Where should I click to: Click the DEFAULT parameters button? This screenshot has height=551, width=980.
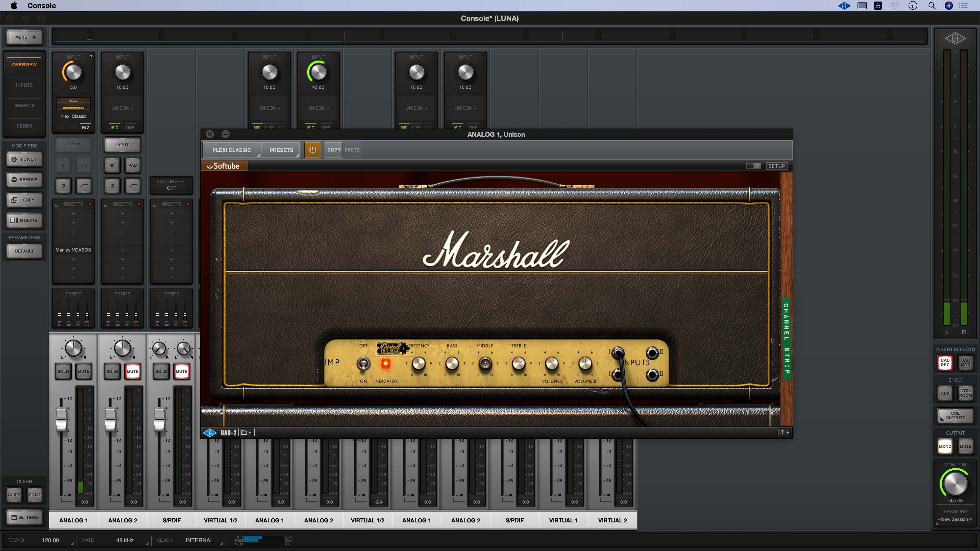click(25, 251)
